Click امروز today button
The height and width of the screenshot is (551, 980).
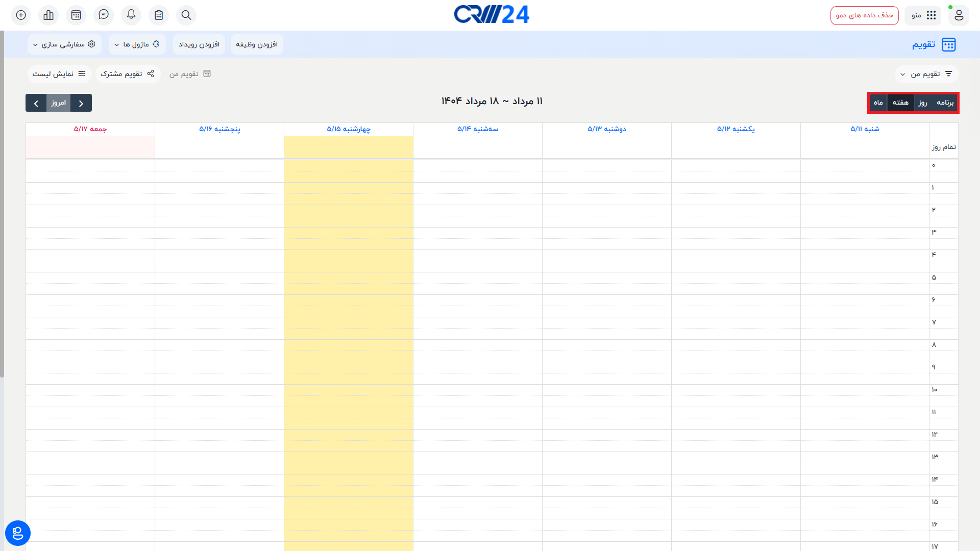(59, 103)
